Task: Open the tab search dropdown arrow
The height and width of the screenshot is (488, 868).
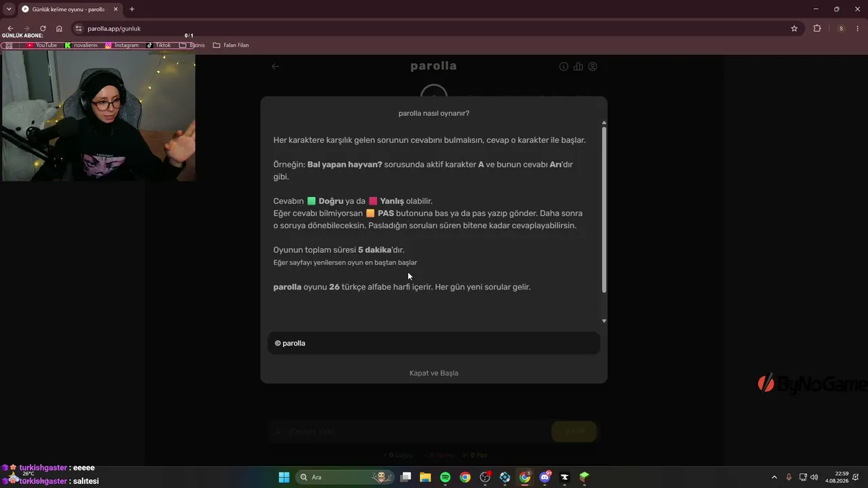Action: click(x=9, y=9)
